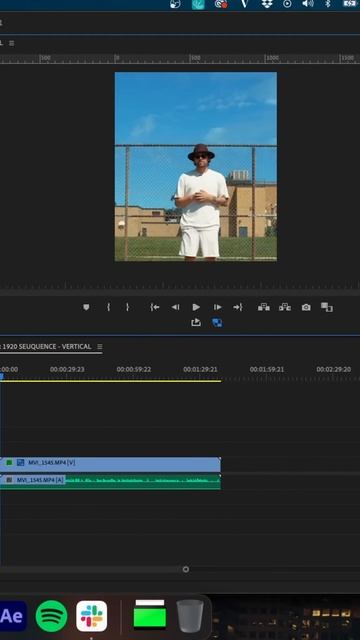360x640 pixels.
Task: Step back one frame
Action: tap(176, 307)
